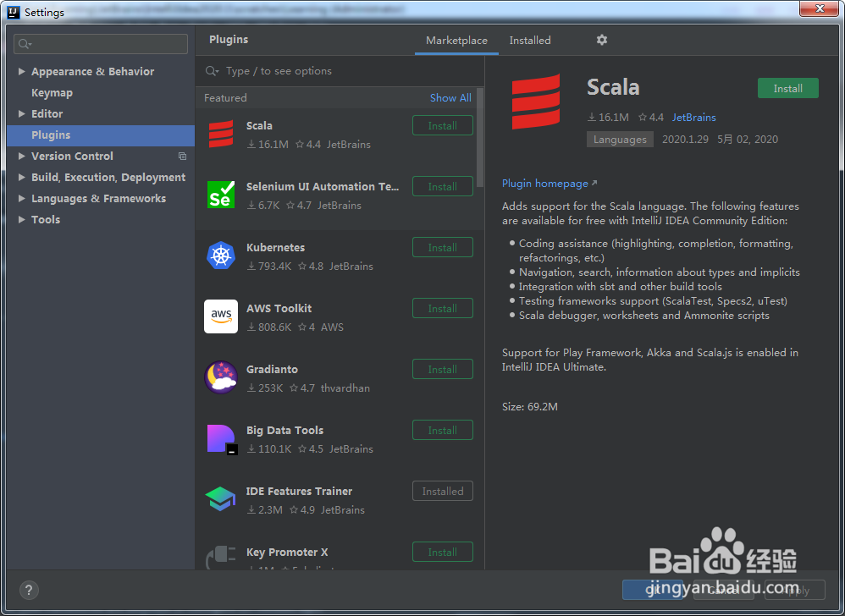Click green Install button in Scala details
Viewport: 845px width, 616px height.
pyautogui.click(x=788, y=88)
